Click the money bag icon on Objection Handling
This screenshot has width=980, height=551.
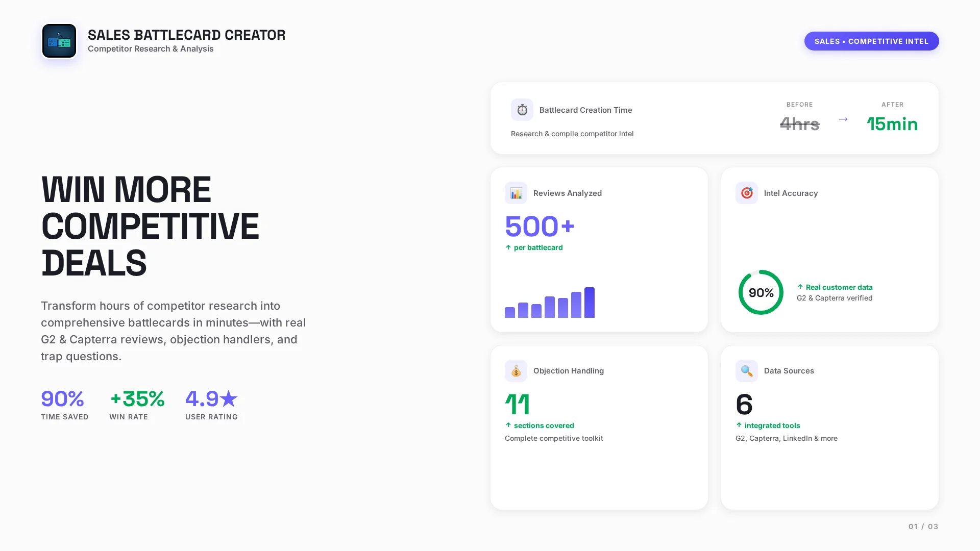point(516,371)
